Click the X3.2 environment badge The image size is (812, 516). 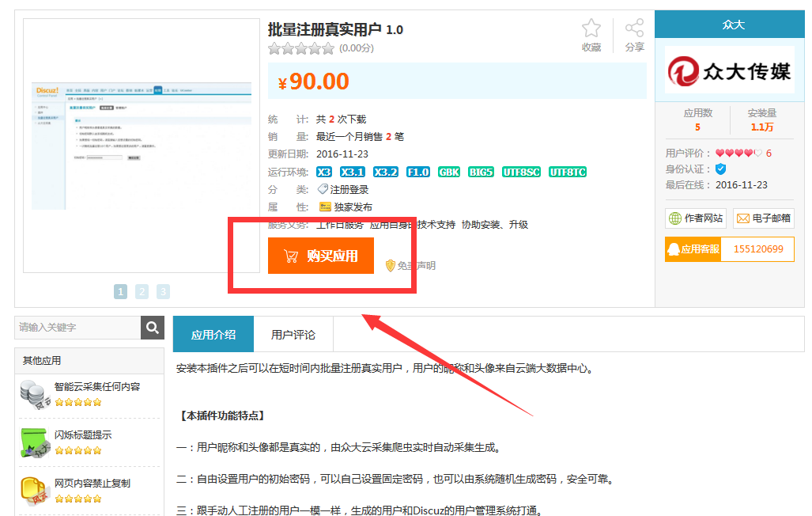(385, 172)
